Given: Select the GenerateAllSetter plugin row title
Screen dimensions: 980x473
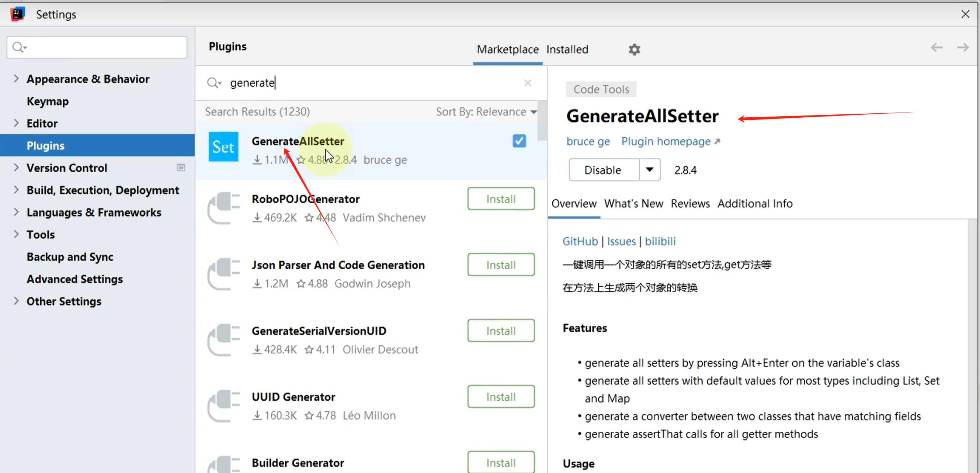Looking at the screenshot, I should click(x=298, y=141).
